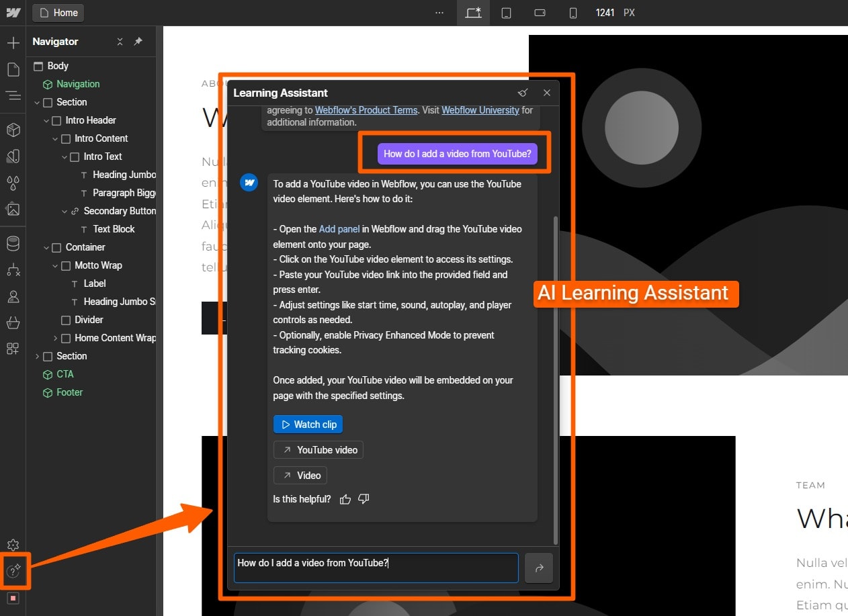
Task: Open the Pages panel in left sidebar
Action: tap(13, 69)
